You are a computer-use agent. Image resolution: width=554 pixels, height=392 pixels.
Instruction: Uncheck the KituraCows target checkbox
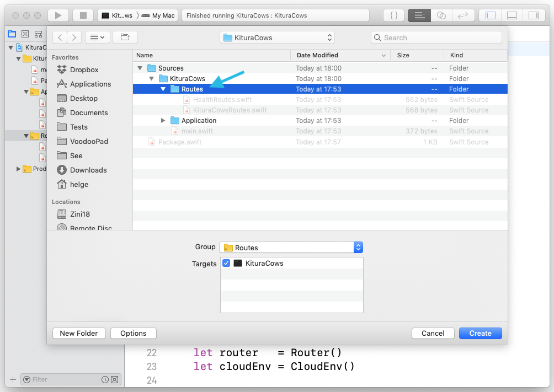click(x=226, y=263)
